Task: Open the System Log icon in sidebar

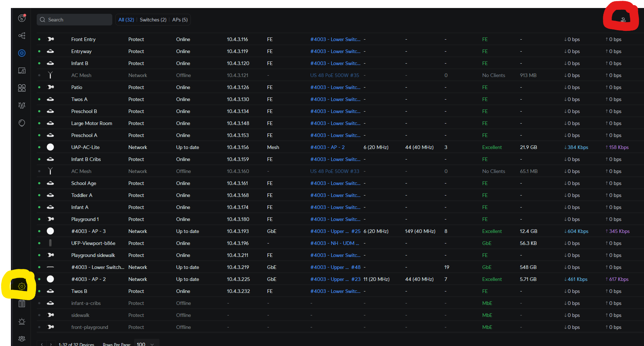Action: pos(22,304)
